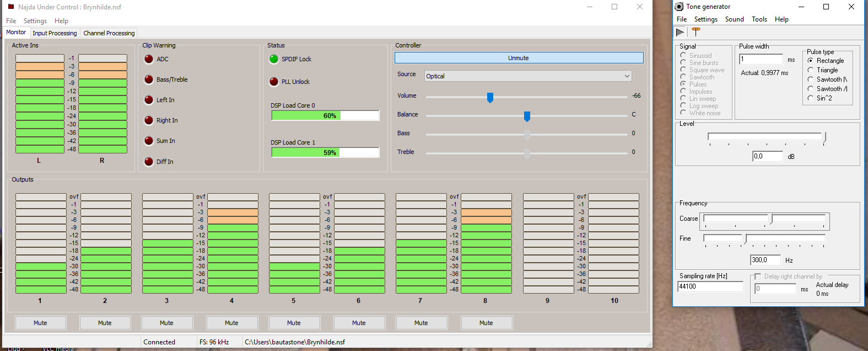
Task: Click the Diff In clip warning LED
Action: tap(149, 162)
